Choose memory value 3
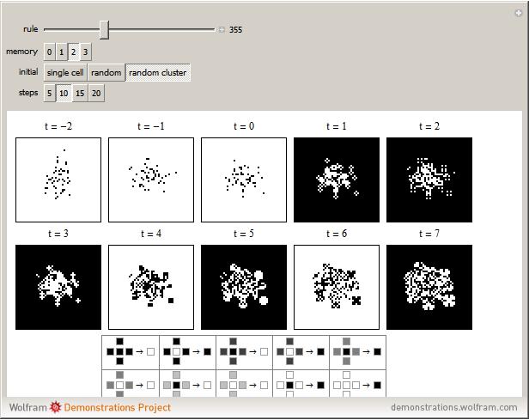Viewport: 529px width, 420px height. (x=86, y=52)
